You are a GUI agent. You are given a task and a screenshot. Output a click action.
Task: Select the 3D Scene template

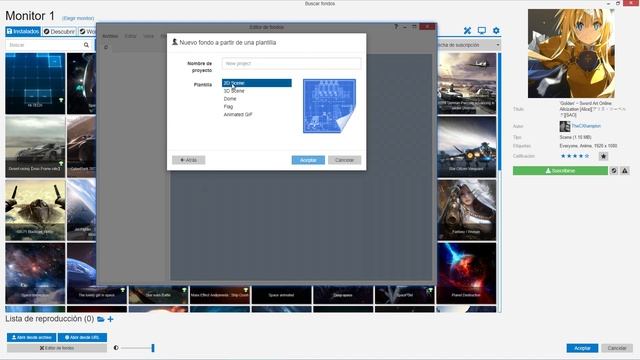tap(257, 91)
